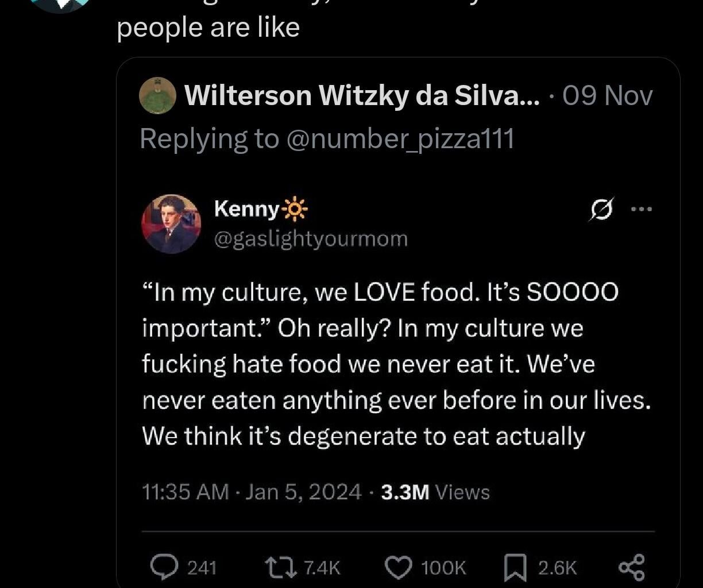Screen dimensions: 703x588
Task: Select the retweet icon on Kenny's tweet
Action: coord(280,567)
